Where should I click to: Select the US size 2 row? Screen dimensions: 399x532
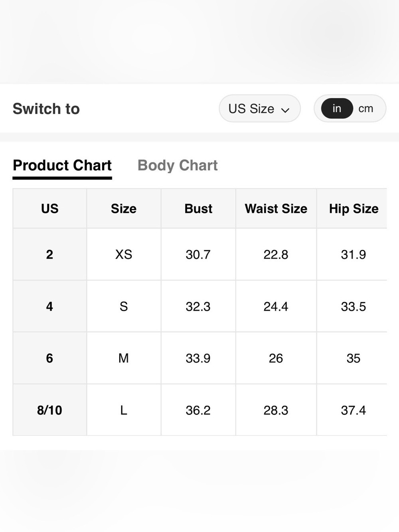pos(200,254)
